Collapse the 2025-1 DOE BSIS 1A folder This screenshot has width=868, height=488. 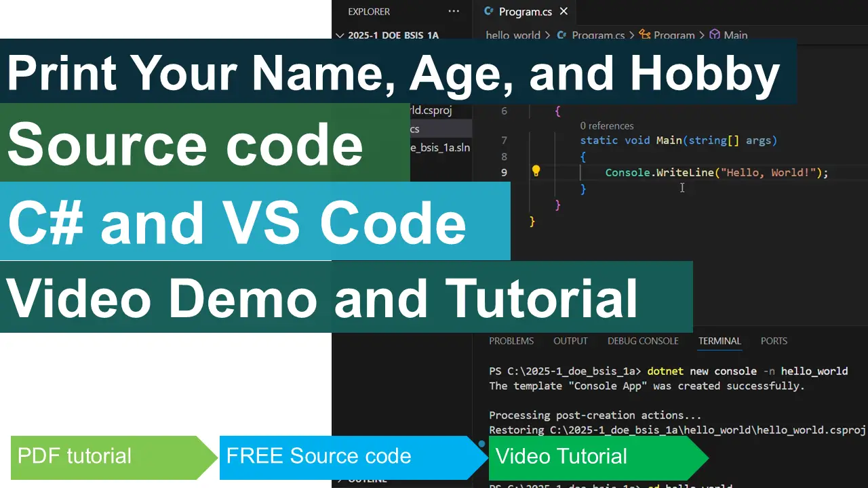coord(340,35)
